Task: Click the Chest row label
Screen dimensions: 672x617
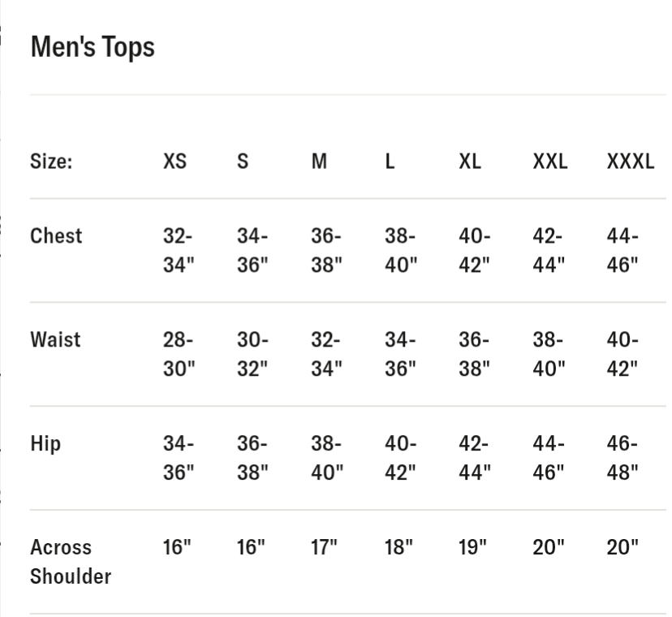Action: click(56, 235)
